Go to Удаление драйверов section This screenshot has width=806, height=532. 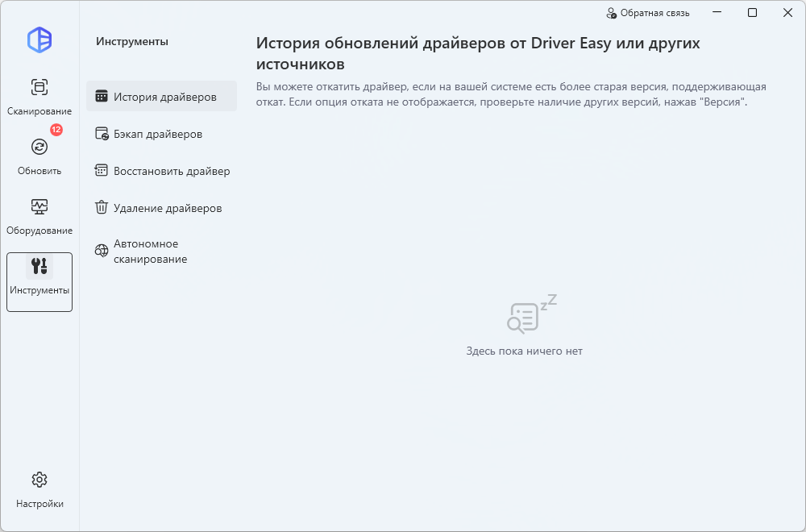(161, 208)
